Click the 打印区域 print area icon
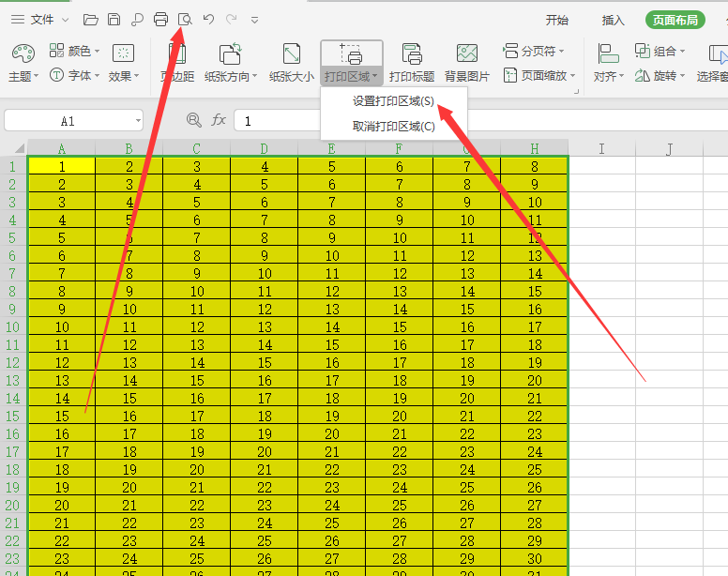The height and width of the screenshot is (576, 728). pyautogui.click(x=352, y=53)
